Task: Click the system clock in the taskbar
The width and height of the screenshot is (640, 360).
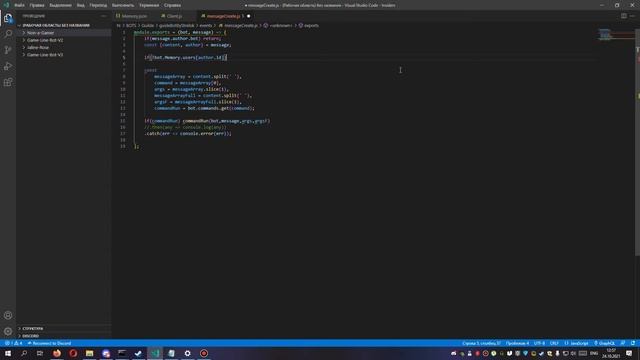Action: [x=611, y=353]
